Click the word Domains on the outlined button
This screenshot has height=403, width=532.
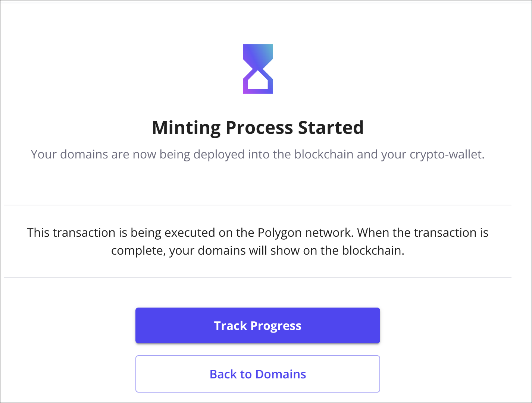click(281, 374)
